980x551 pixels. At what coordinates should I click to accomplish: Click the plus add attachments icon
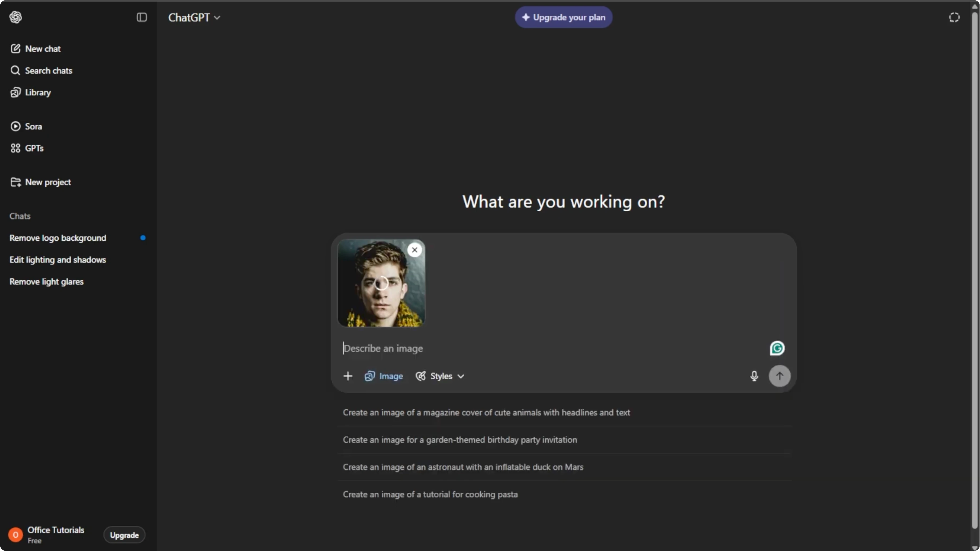pos(348,376)
